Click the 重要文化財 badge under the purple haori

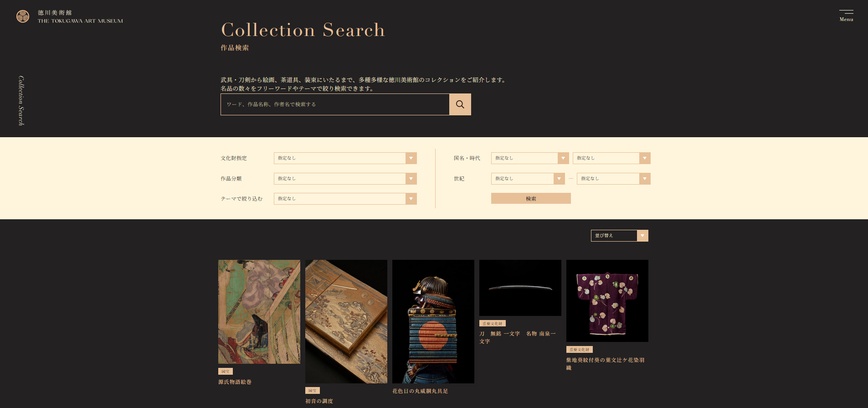(579, 350)
